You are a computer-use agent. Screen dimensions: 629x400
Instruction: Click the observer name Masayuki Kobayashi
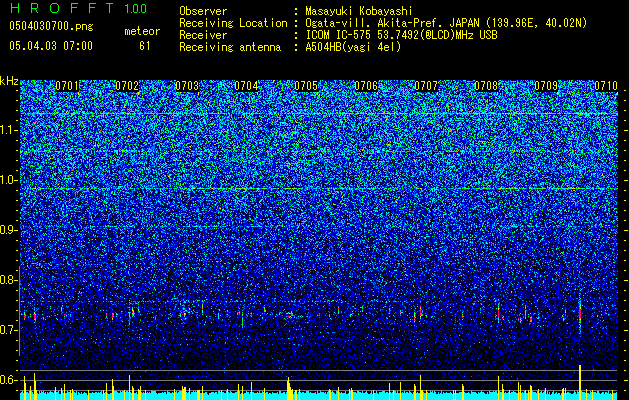[359, 11]
